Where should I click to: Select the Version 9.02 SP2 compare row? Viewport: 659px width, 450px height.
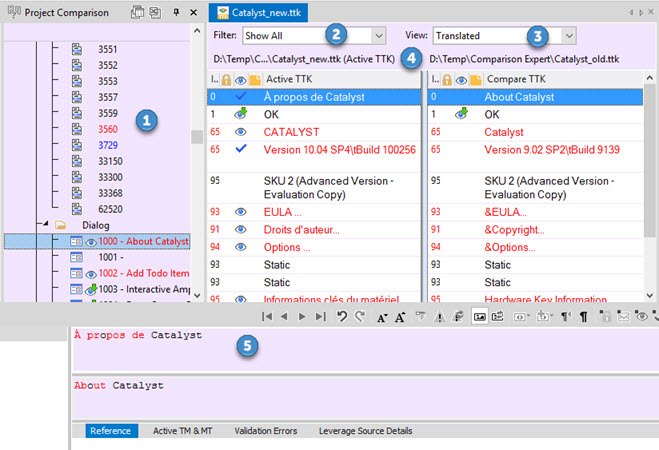(535, 155)
